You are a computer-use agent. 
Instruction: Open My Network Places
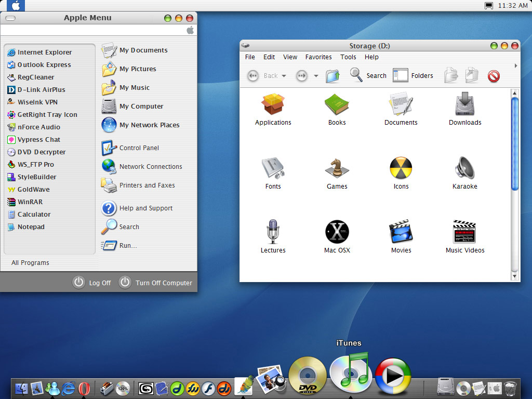(140, 125)
